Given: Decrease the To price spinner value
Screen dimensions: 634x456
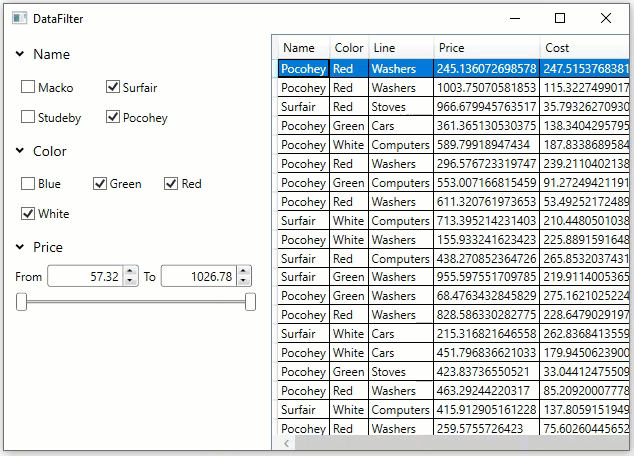Looking at the screenshot, I should 243,281.
